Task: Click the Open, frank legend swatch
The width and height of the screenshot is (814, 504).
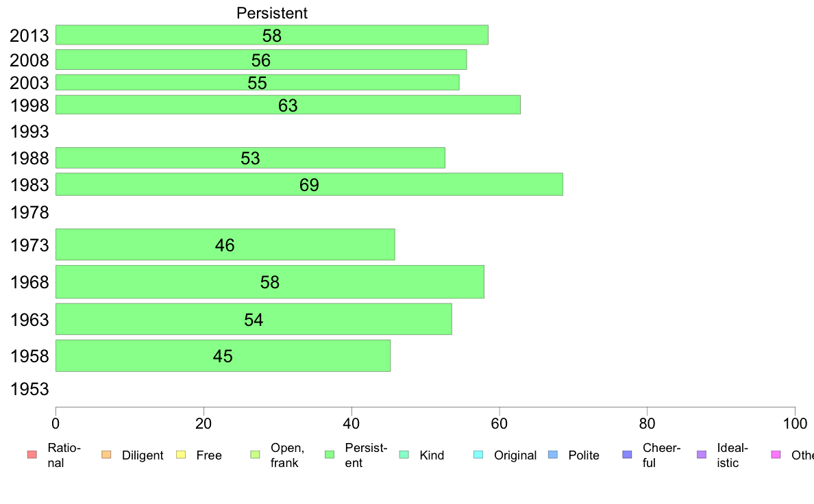Action: pyautogui.click(x=255, y=455)
